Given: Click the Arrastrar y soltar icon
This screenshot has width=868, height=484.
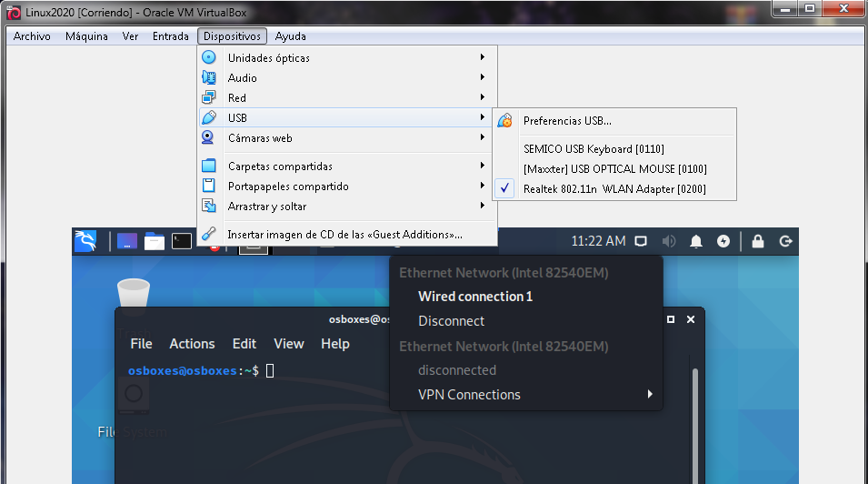Looking at the screenshot, I should 209,206.
